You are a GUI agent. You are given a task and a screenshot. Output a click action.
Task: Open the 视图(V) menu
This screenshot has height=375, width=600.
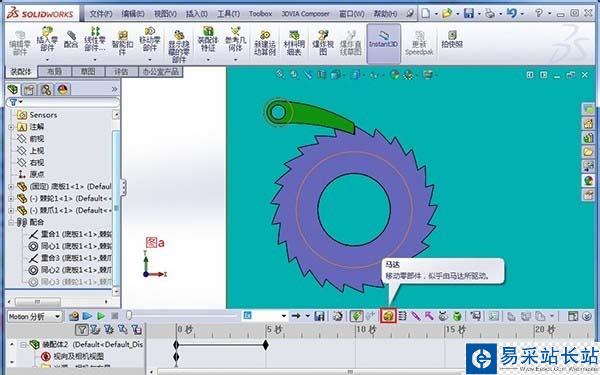pos(165,14)
